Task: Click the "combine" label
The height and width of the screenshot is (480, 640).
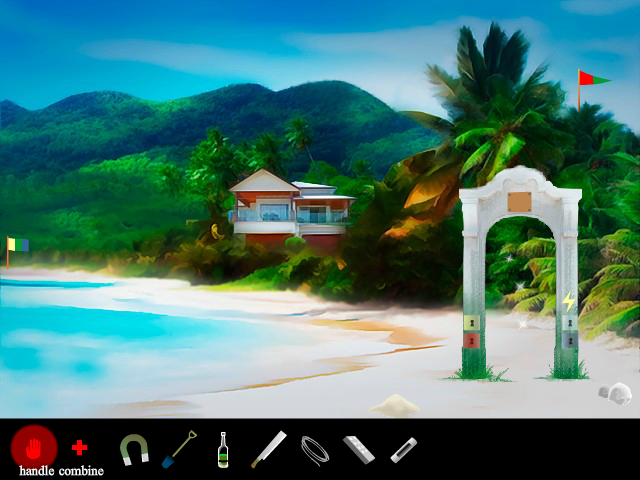Action: click(81, 471)
